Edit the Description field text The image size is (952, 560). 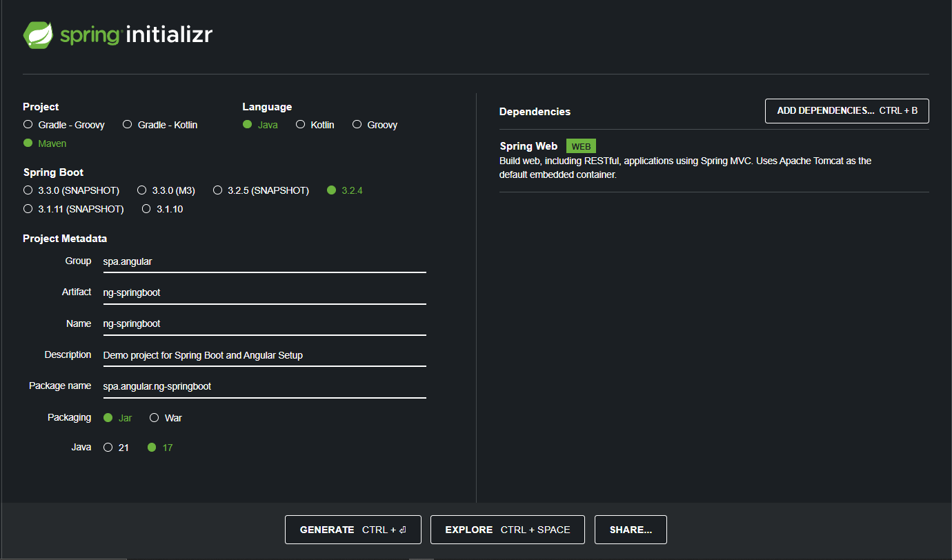[264, 355]
